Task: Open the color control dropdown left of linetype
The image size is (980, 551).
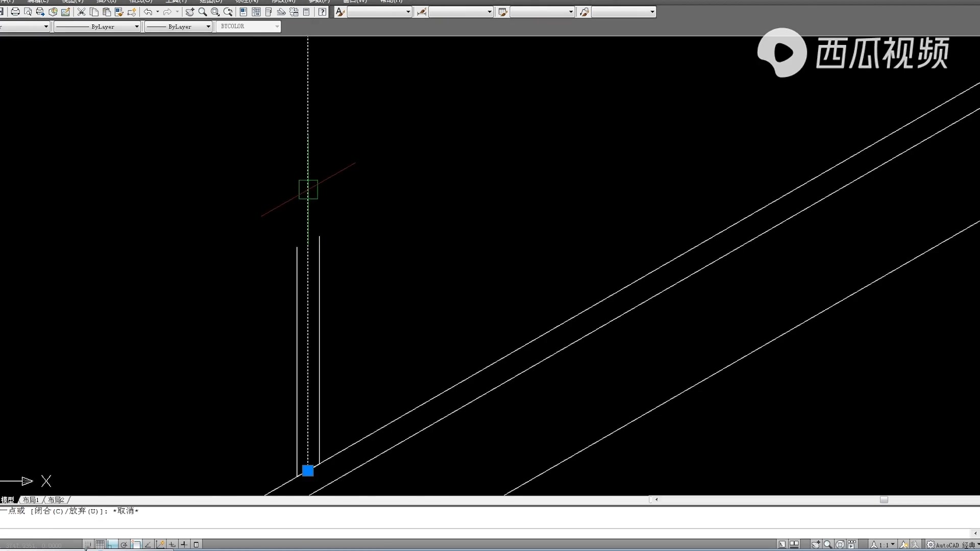Action: [x=24, y=27]
